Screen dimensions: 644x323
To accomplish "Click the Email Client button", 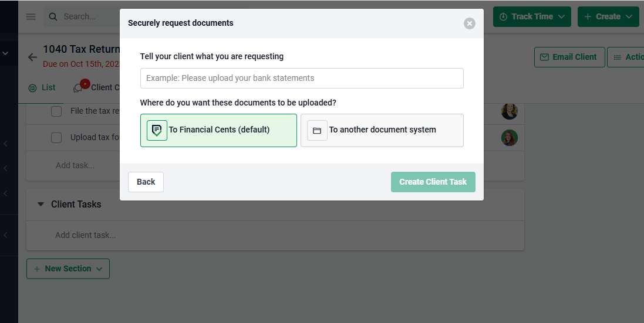I will click(569, 57).
